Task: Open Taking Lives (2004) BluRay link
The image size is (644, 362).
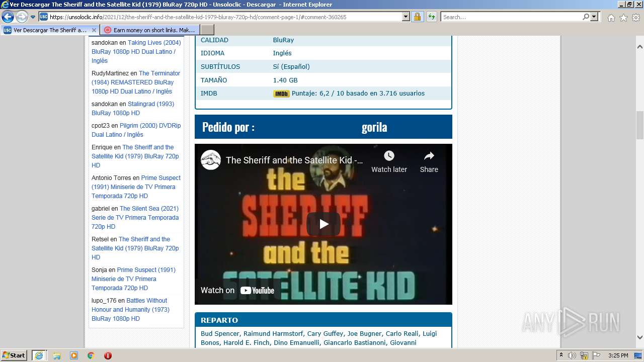Action: [x=136, y=51]
